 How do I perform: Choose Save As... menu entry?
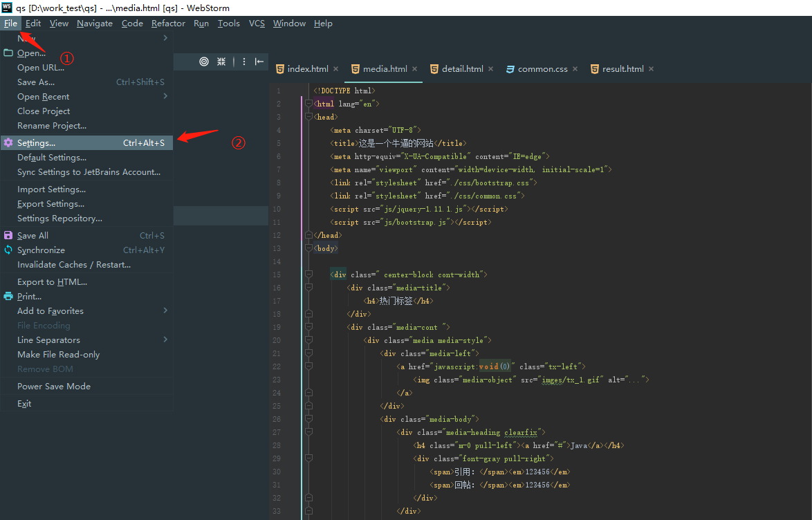86,82
